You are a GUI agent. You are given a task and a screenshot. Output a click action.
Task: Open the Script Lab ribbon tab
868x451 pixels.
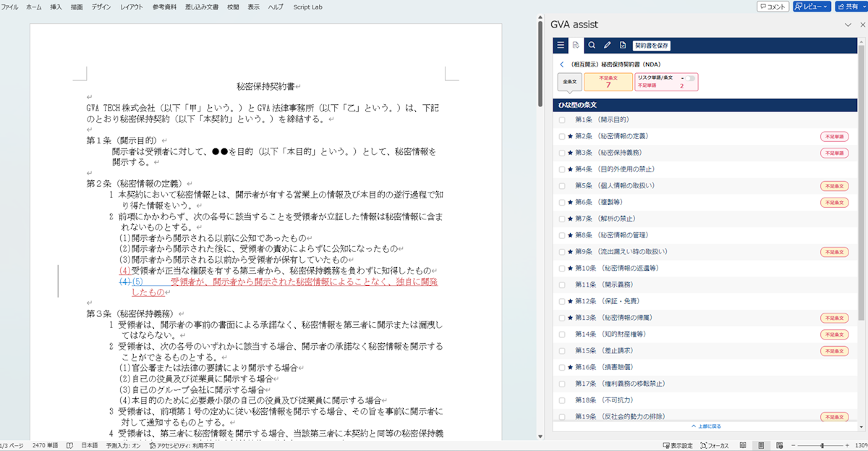tap(309, 7)
